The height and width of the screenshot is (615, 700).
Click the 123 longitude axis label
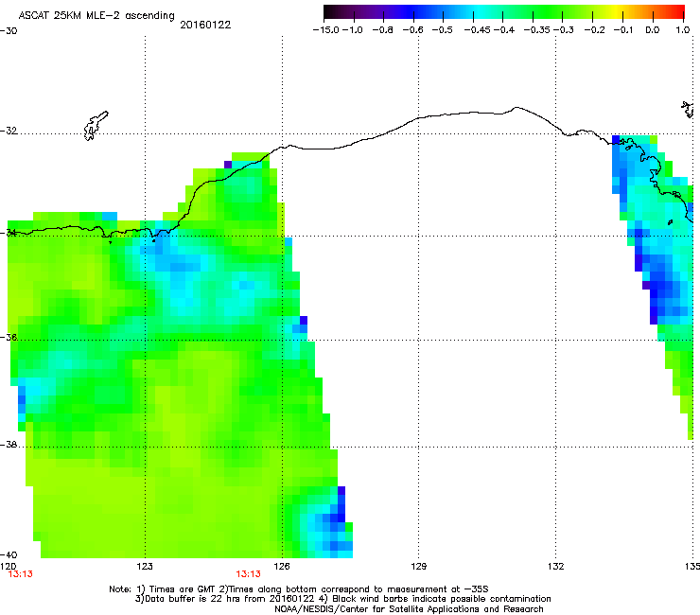145,567
